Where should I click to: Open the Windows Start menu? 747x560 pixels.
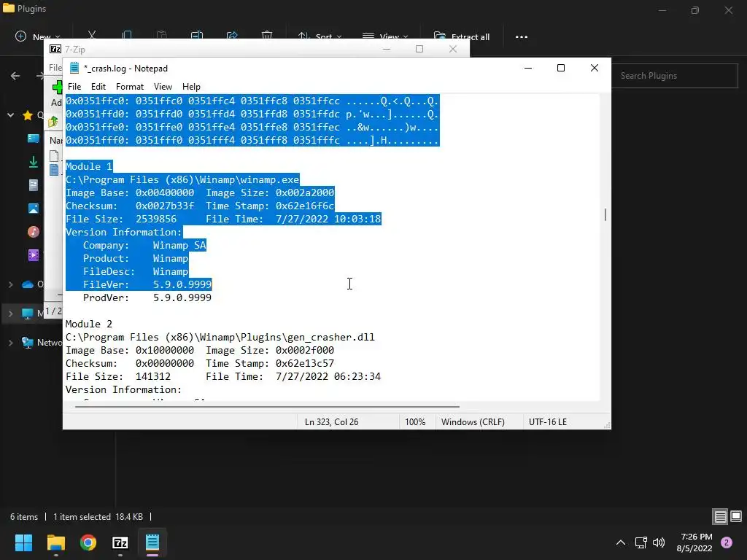[x=23, y=542]
